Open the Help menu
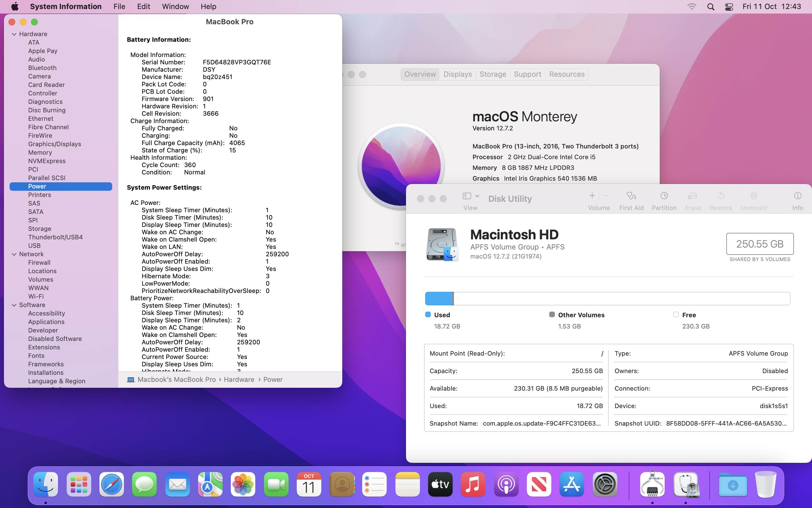 pos(208,6)
